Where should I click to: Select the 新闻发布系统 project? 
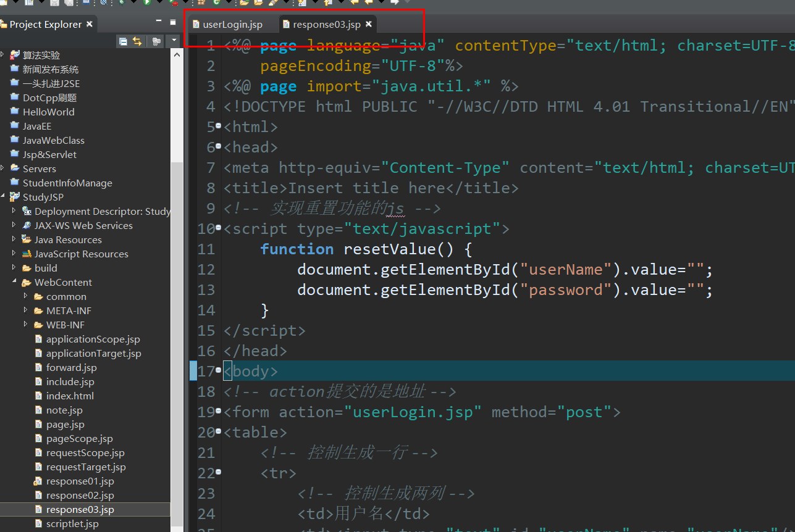pyautogui.click(x=51, y=69)
